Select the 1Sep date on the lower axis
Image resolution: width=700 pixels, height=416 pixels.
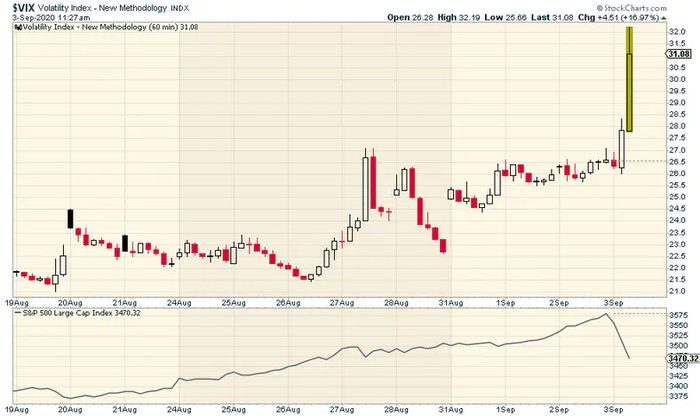click(505, 409)
